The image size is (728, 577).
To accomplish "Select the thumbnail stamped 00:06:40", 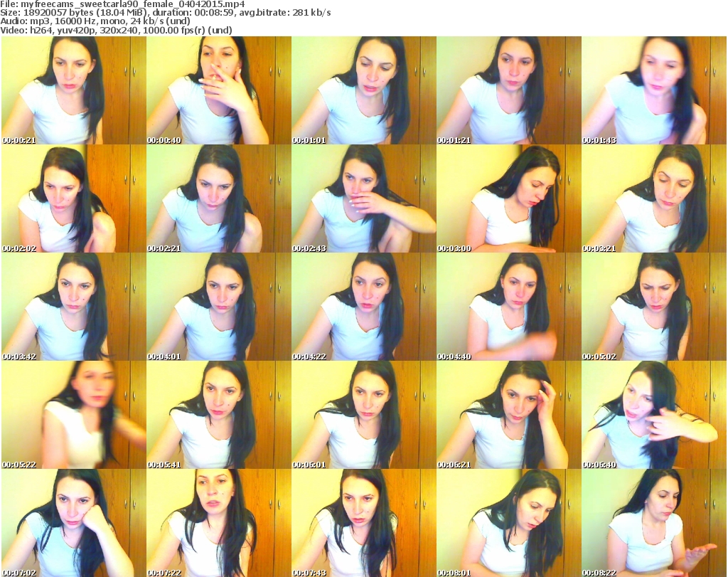I will (654, 415).
